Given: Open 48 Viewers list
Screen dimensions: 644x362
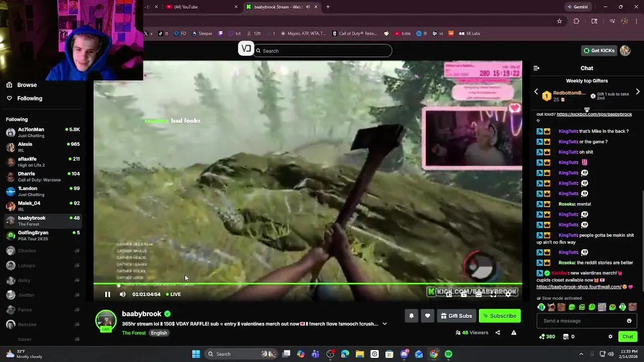Looking at the screenshot, I should (472, 332).
